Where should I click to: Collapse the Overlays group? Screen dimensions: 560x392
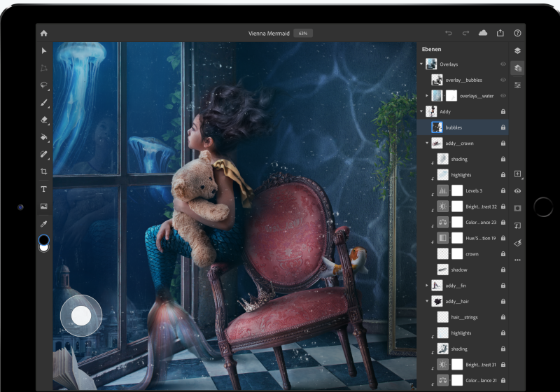click(x=421, y=64)
